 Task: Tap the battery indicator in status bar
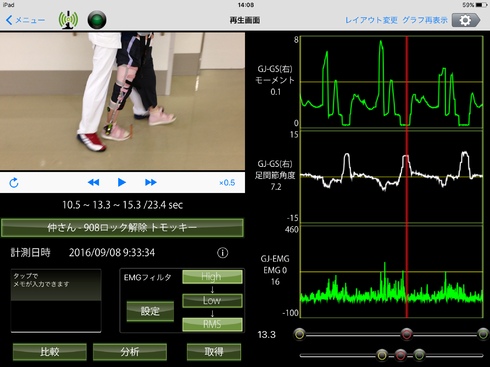(x=481, y=5)
